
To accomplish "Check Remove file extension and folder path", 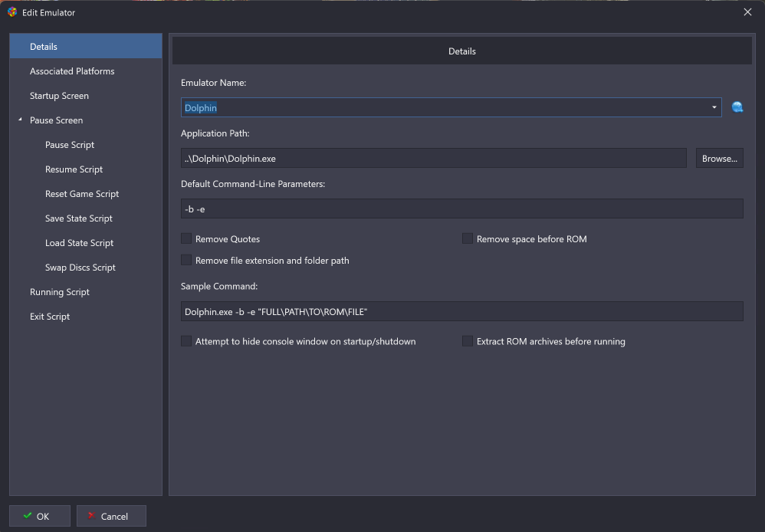I will click(186, 260).
